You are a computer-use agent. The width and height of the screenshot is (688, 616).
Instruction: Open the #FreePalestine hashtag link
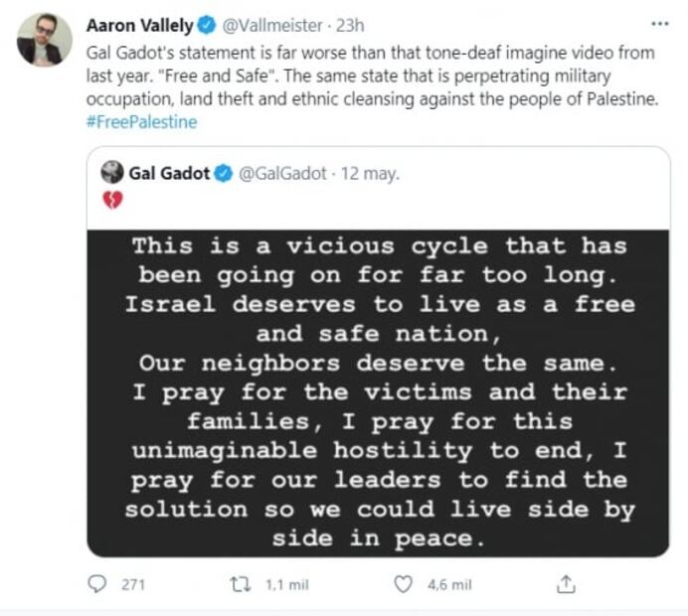point(142,121)
